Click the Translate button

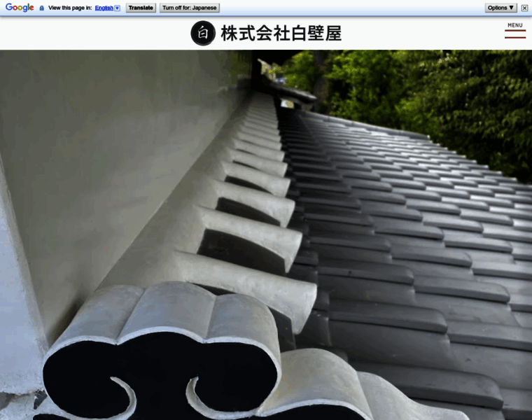141,8
